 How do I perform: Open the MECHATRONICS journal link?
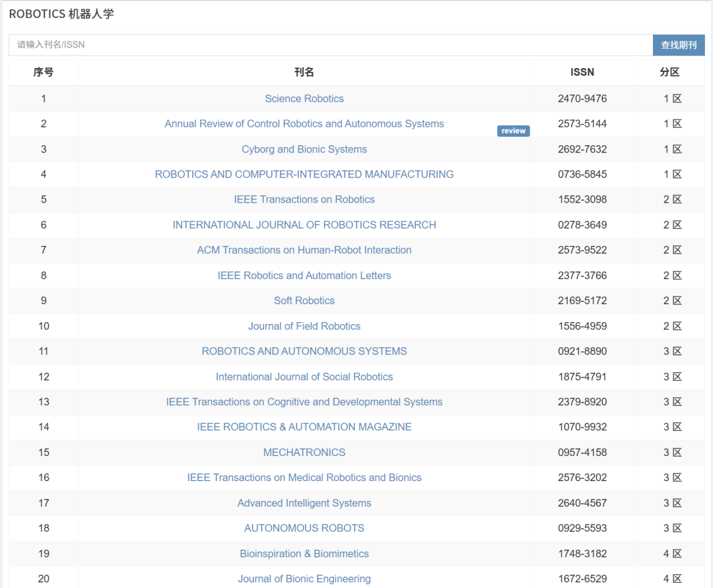click(x=304, y=452)
